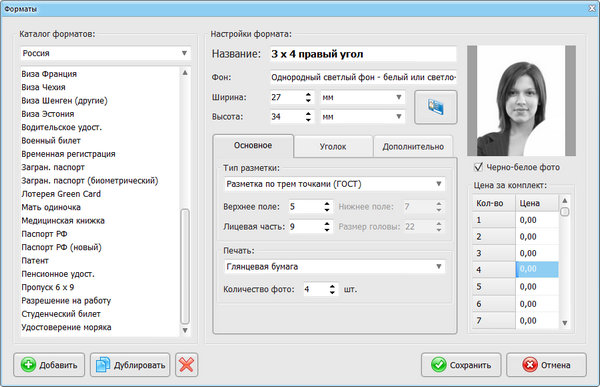Select Паспорт РФ (новый) in the catalog
Screen dimensions: 600x387
coord(62,247)
